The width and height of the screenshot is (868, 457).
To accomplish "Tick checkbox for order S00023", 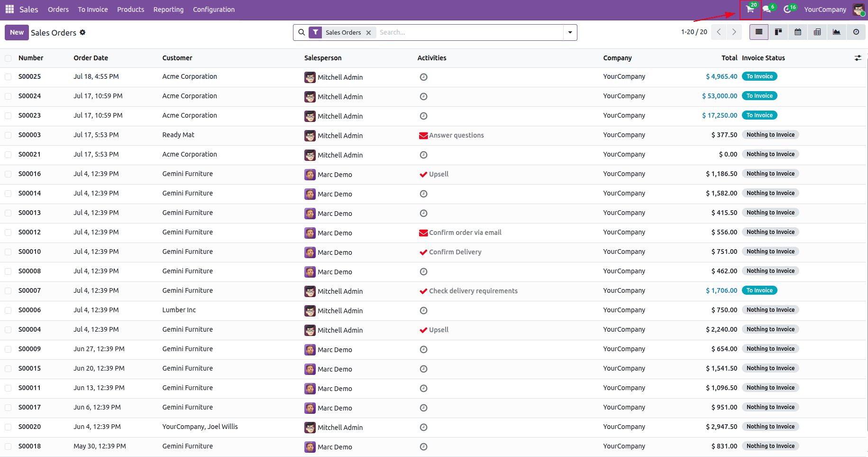I will [x=8, y=116].
